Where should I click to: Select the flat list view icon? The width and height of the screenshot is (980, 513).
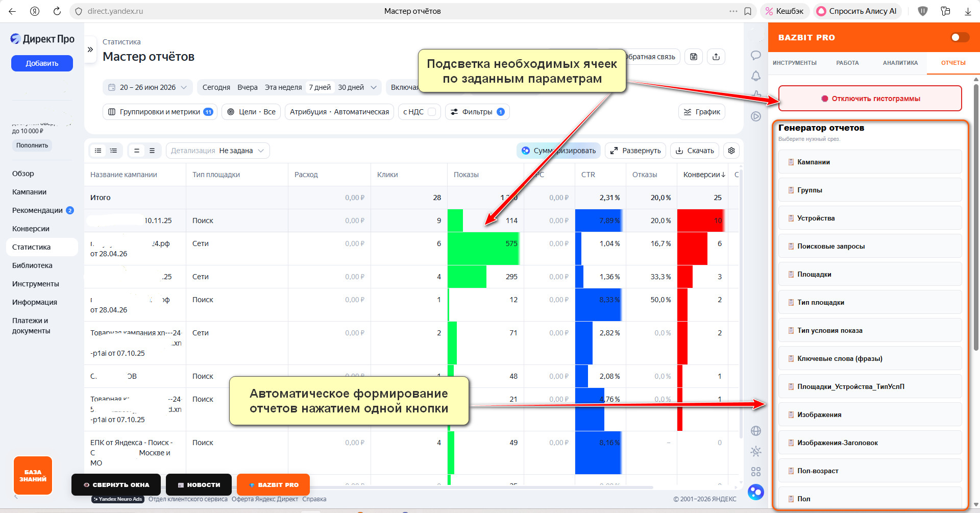point(98,151)
